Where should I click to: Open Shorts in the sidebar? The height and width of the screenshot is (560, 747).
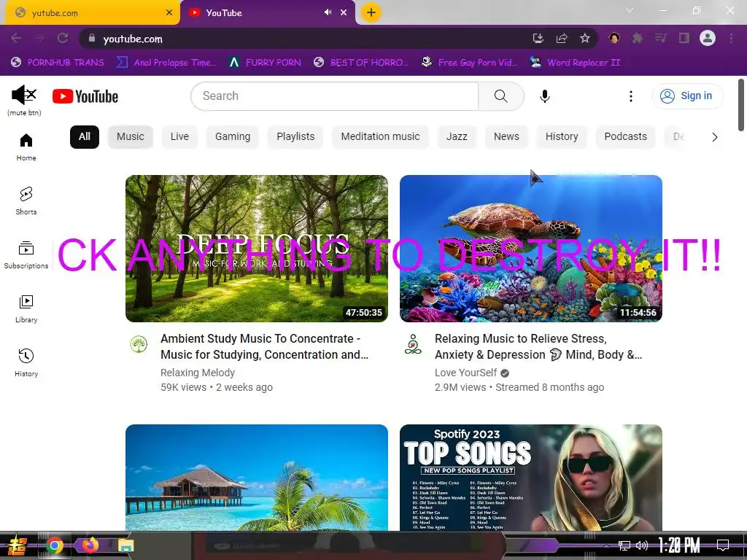click(x=26, y=201)
